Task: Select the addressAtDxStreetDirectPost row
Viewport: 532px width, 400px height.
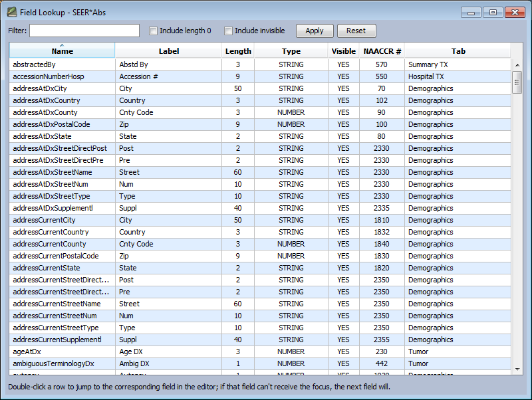Action: [x=260, y=148]
